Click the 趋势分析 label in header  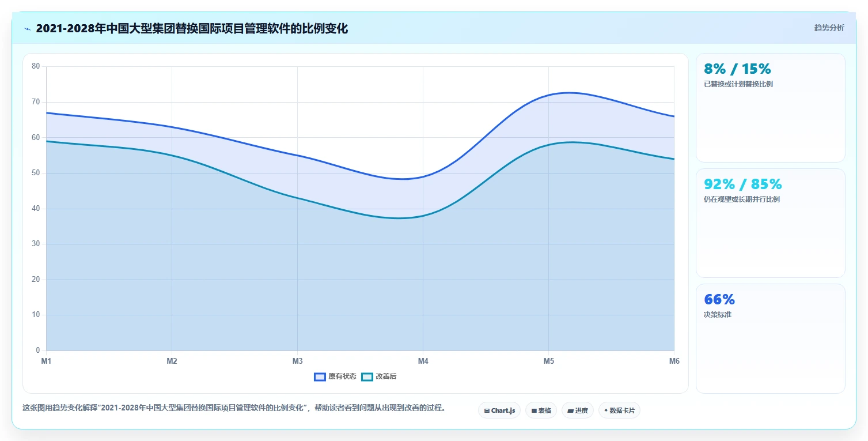coord(829,28)
